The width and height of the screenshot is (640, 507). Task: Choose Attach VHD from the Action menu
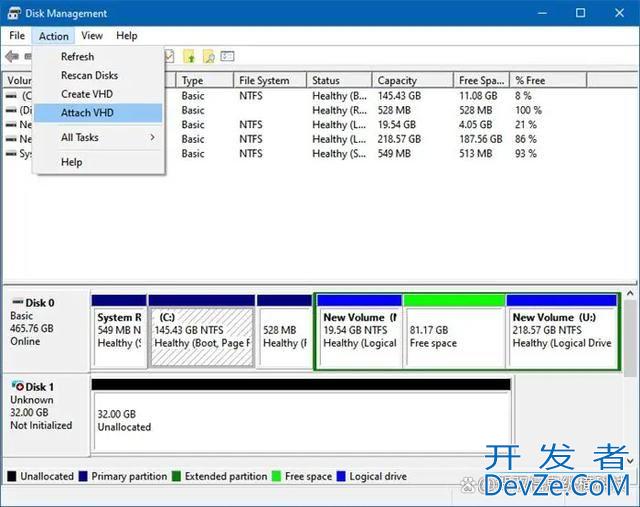87,113
